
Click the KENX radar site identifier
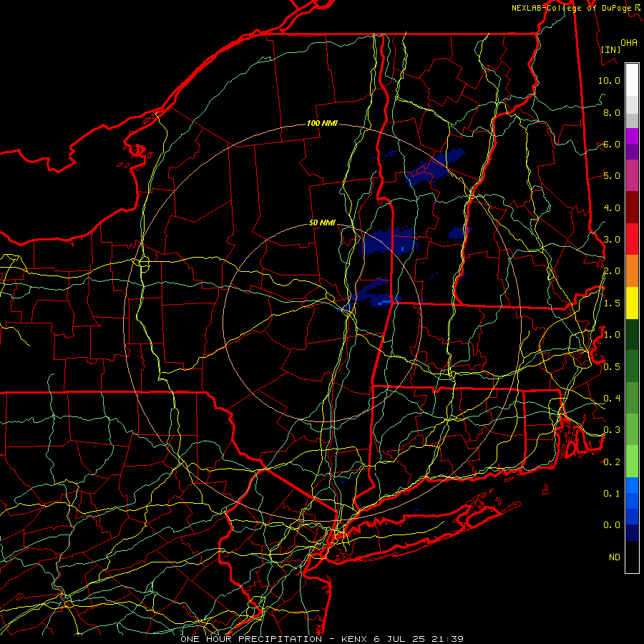(355, 639)
